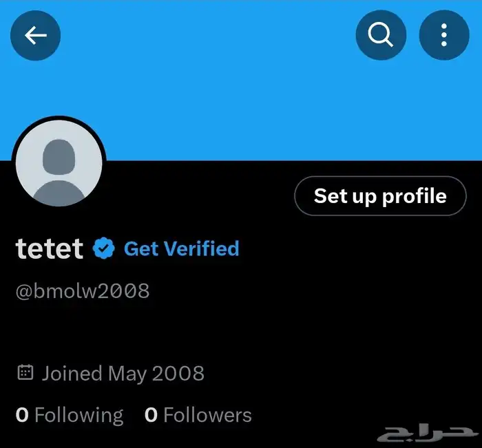The width and height of the screenshot is (482, 448).
Task: Select the display name tetet
Action: click(49, 248)
